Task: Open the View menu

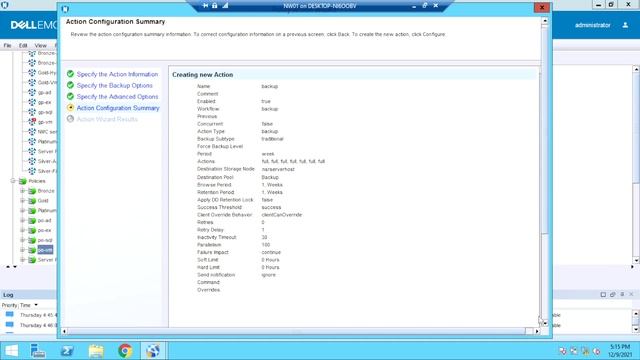Action: coord(40,45)
